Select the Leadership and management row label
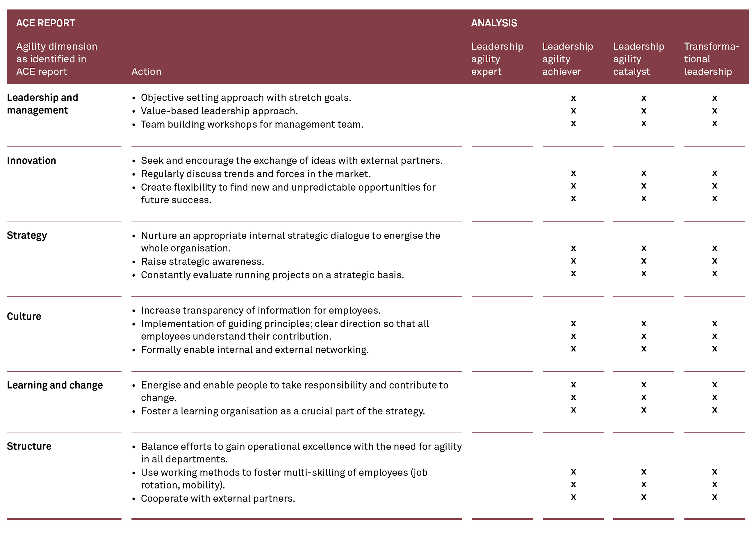This screenshot has width=756, height=533. tap(42, 104)
